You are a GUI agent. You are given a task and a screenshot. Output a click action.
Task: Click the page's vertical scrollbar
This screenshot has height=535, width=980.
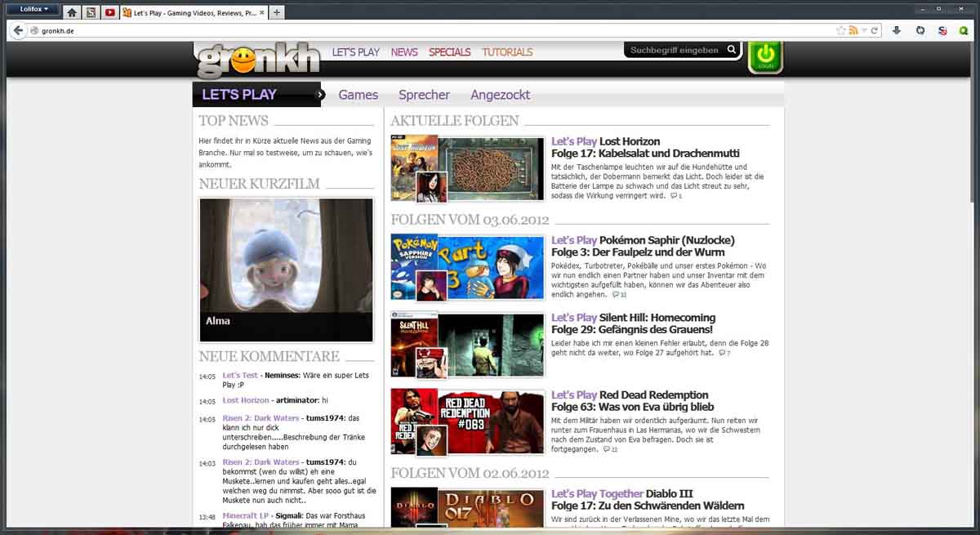click(972, 123)
